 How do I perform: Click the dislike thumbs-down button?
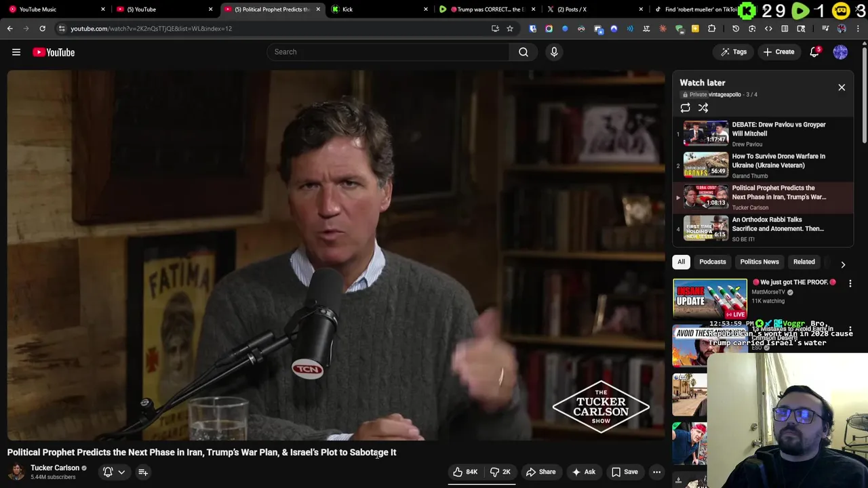click(x=500, y=472)
